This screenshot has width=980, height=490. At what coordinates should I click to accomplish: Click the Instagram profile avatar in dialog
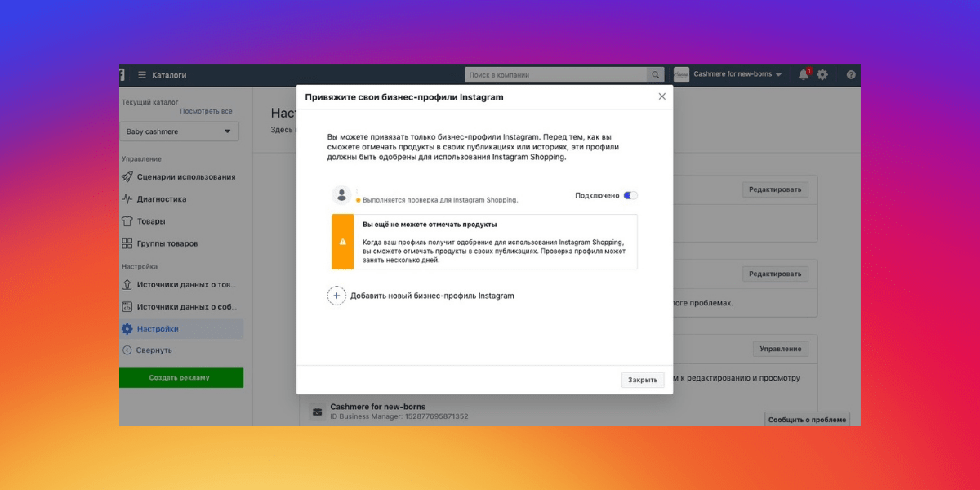pyautogui.click(x=342, y=195)
